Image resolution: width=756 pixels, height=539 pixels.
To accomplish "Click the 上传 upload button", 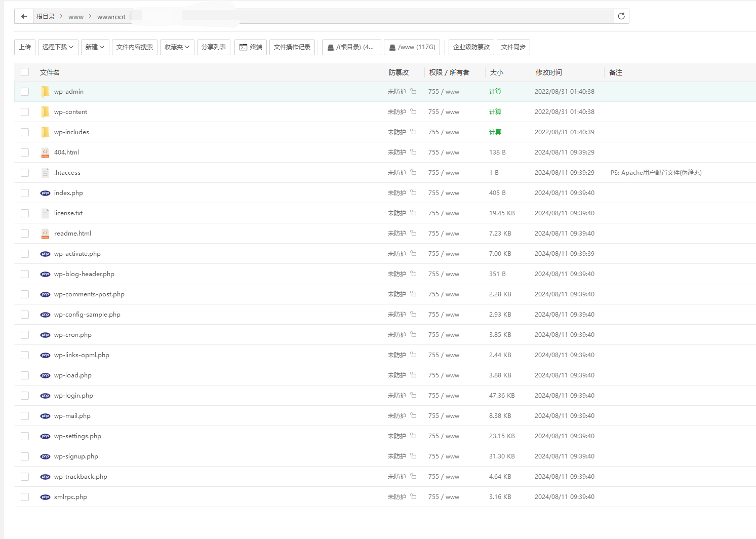I will (25, 47).
